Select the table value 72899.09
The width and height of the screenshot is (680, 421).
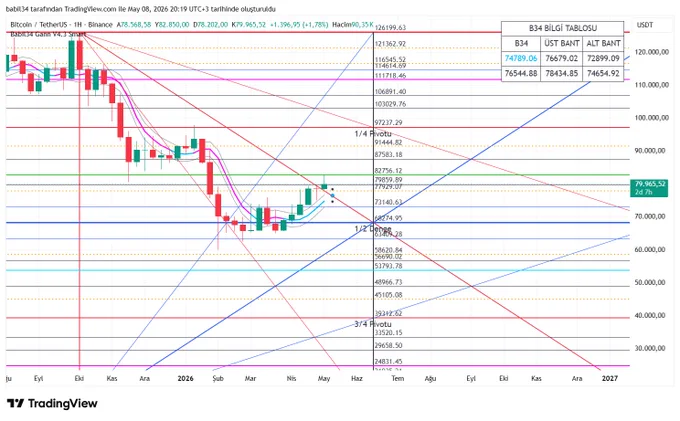[603, 58]
